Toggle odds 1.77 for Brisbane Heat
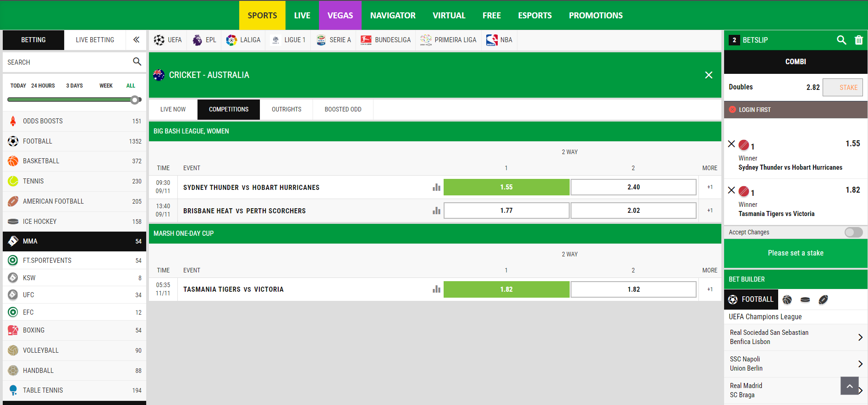The image size is (868, 405). 506,211
